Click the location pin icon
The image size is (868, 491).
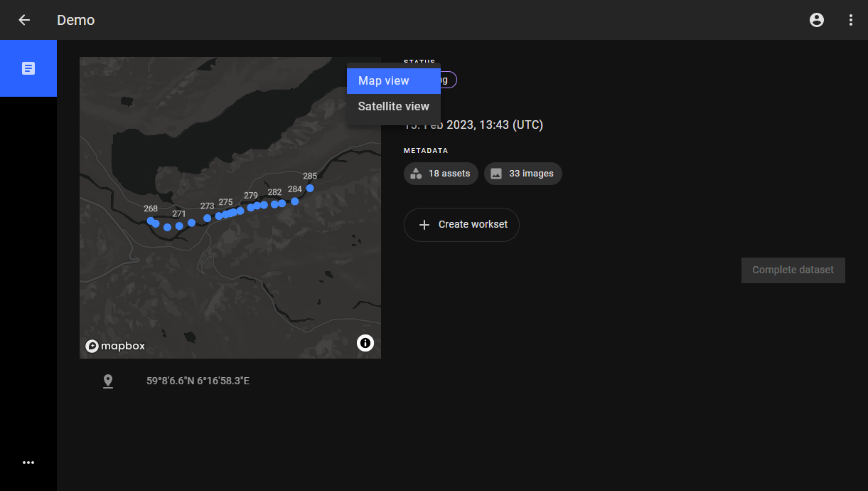pyautogui.click(x=108, y=381)
